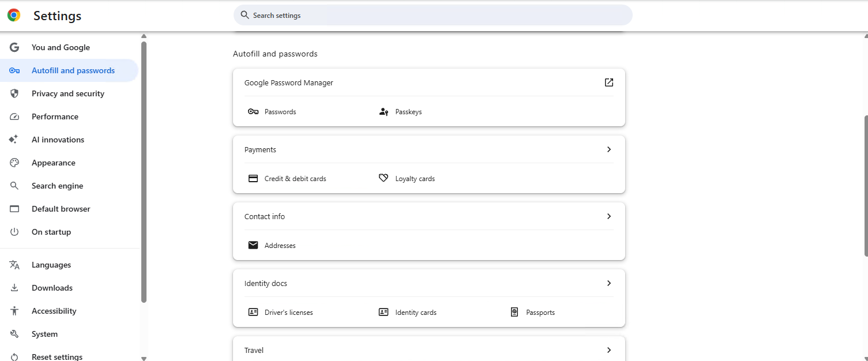
Task: Click the heart tag icon for Loyalty cards
Action: coord(384,178)
